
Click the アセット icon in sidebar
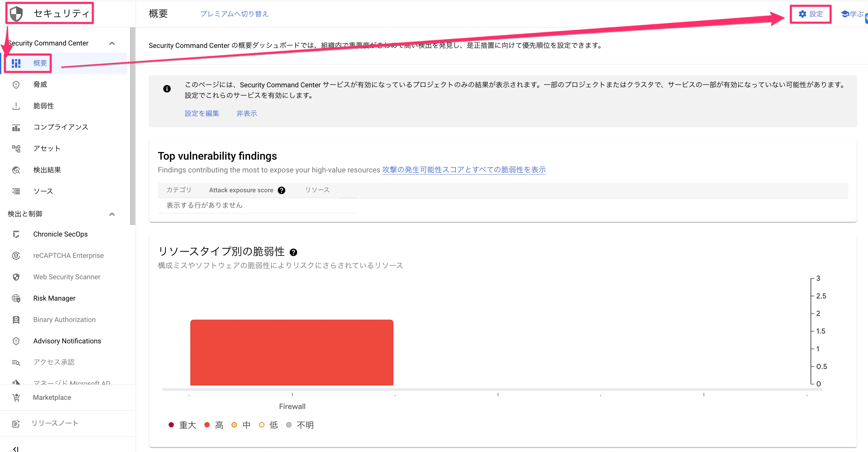16,149
